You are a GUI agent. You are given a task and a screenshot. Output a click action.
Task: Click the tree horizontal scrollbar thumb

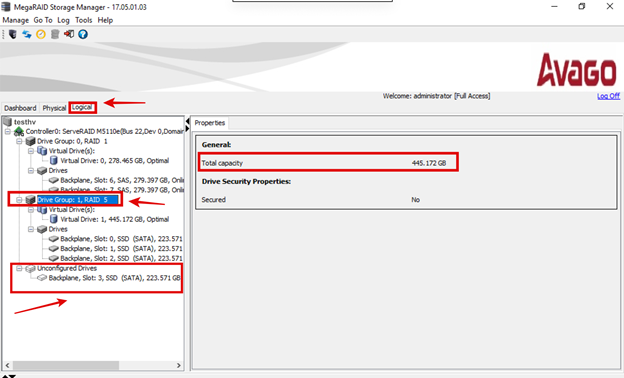click(x=65, y=365)
